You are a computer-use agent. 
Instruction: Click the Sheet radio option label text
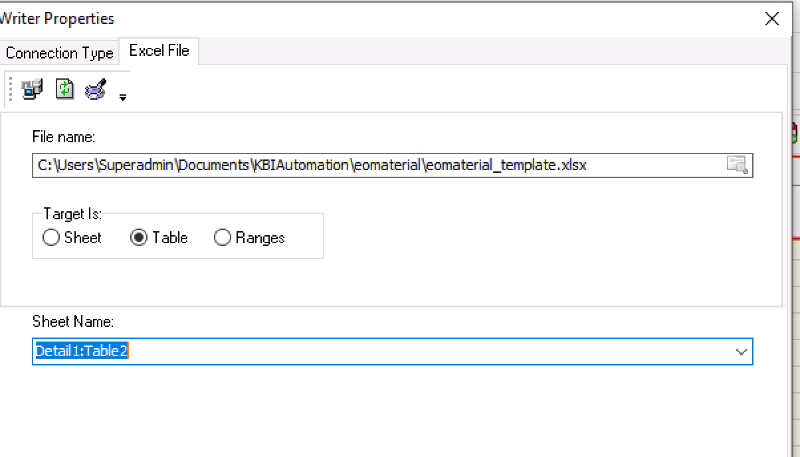tap(83, 238)
